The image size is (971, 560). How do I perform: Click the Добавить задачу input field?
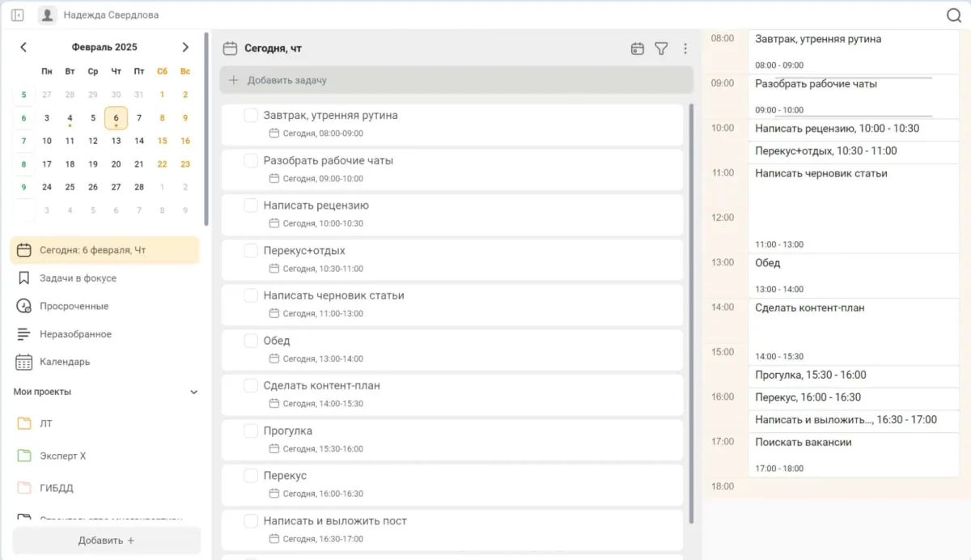pos(456,80)
